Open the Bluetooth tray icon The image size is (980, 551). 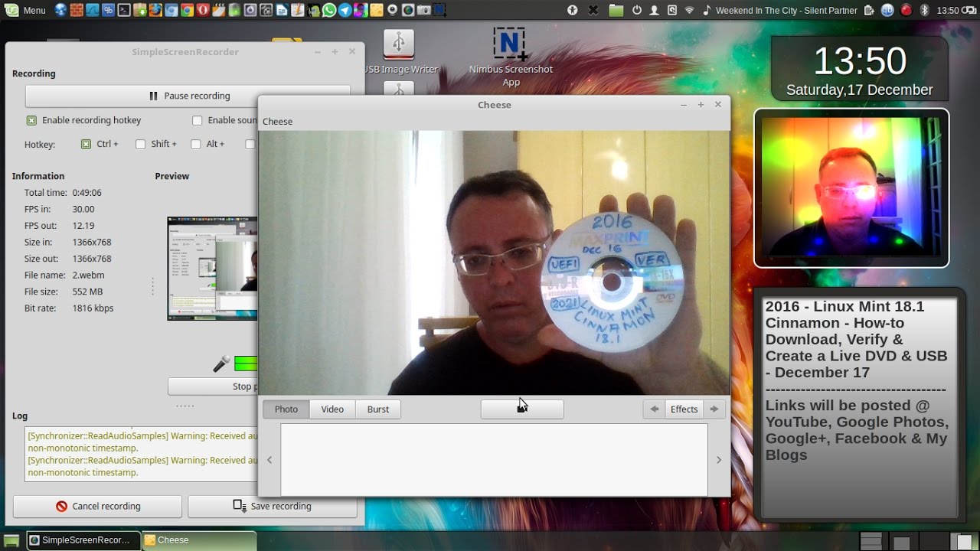point(924,11)
